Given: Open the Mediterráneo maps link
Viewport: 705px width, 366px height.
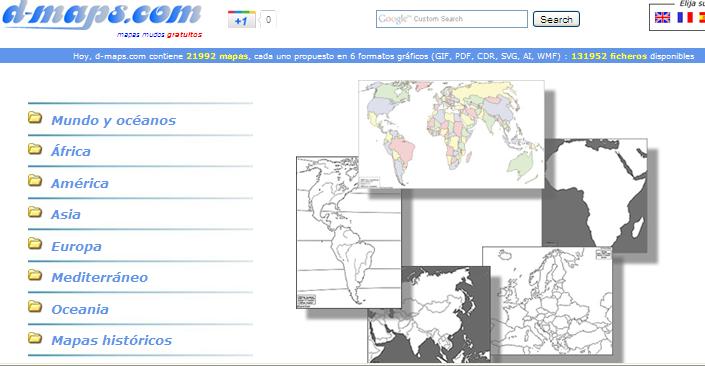Looking at the screenshot, I should 99,277.
